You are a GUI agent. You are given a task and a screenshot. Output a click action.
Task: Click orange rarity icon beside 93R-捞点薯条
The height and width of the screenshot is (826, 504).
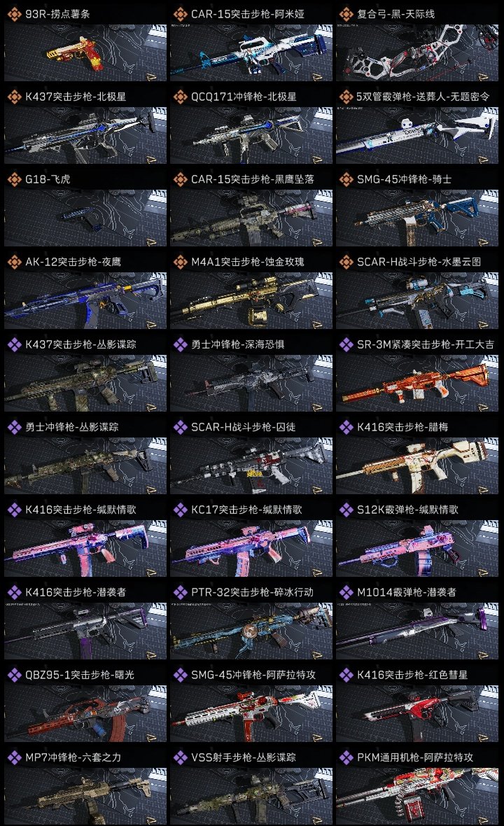pyautogui.click(x=15, y=14)
